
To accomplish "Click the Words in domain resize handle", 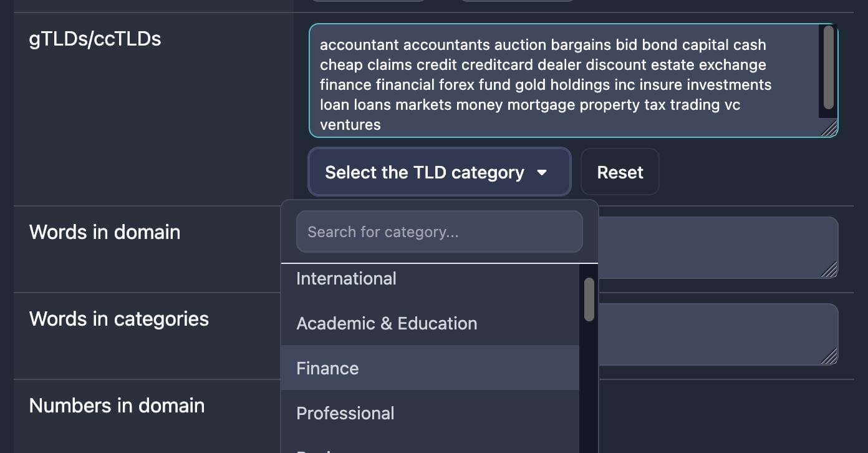I will click(829, 270).
